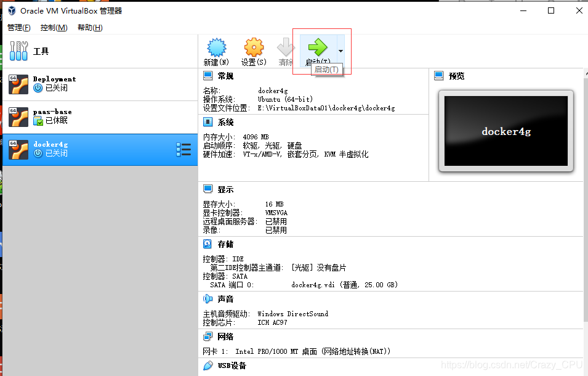588x376 pixels.
Task: Click the 清除 discard arrow icon
Action: tap(286, 47)
